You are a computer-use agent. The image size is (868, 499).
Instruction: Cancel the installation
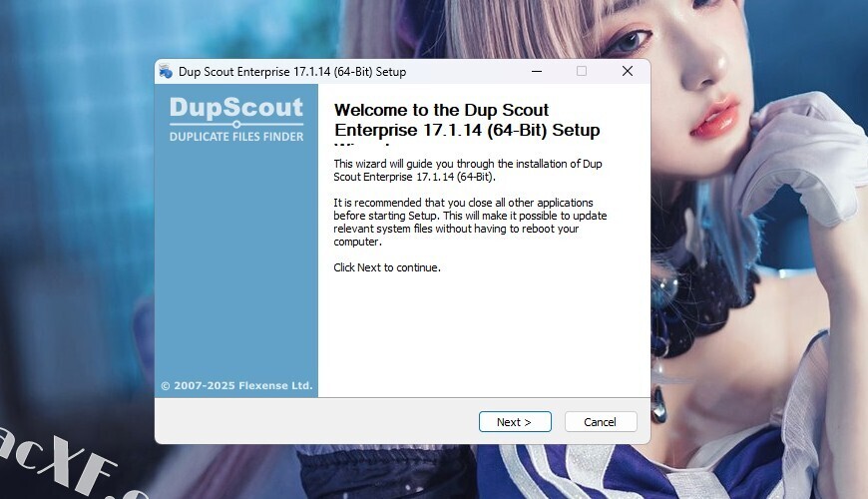pos(601,422)
